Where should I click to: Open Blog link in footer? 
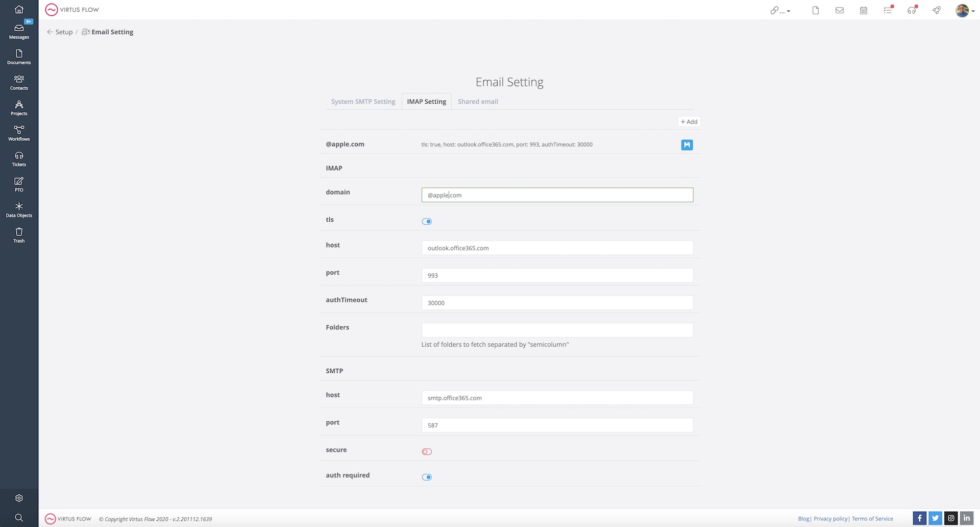(x=803, y=519)
